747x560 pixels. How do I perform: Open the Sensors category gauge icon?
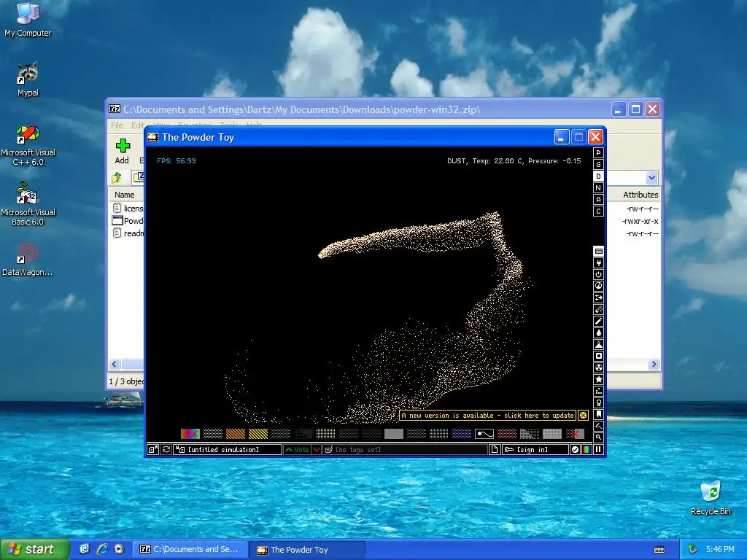coord(598,286)
